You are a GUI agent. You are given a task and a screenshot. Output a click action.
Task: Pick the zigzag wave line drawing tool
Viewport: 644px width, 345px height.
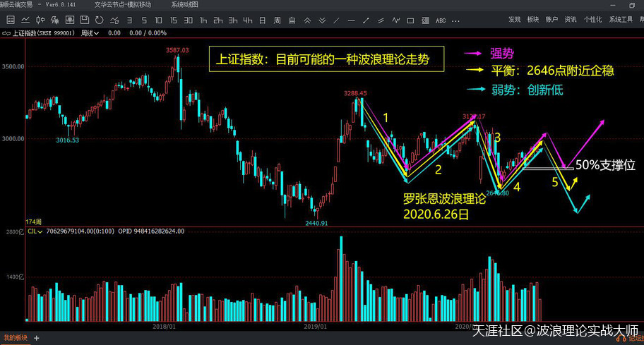(x=395, y=20)
